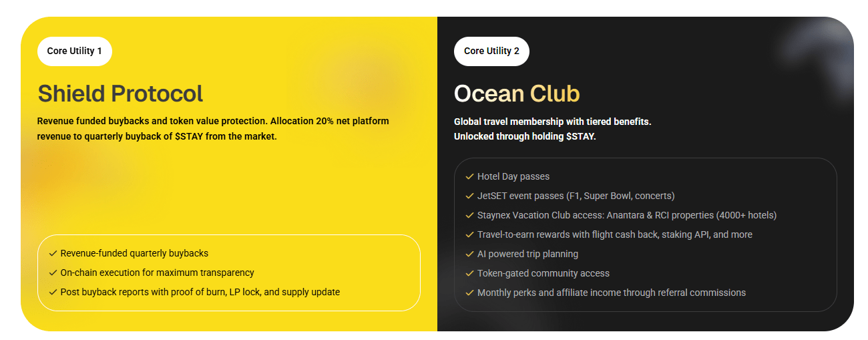Click checkmark next to Monthly perks

click(x=470, y=293)
